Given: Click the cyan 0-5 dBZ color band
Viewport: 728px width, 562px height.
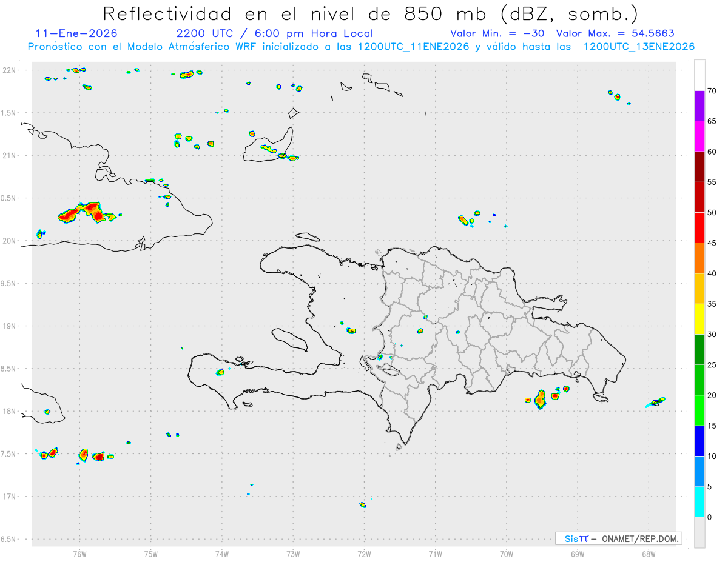Looking at the screenshot, I should click(699, 502).
